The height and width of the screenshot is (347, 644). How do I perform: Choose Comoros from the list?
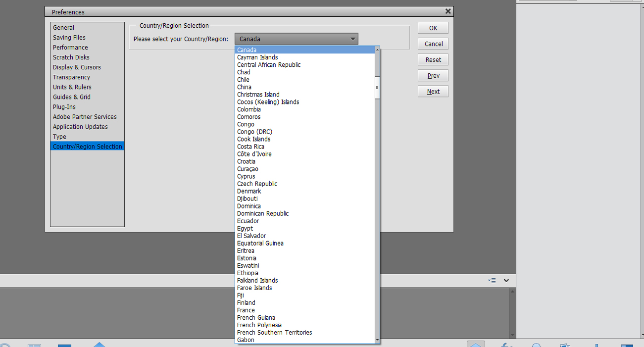click(x=305, y=116)
